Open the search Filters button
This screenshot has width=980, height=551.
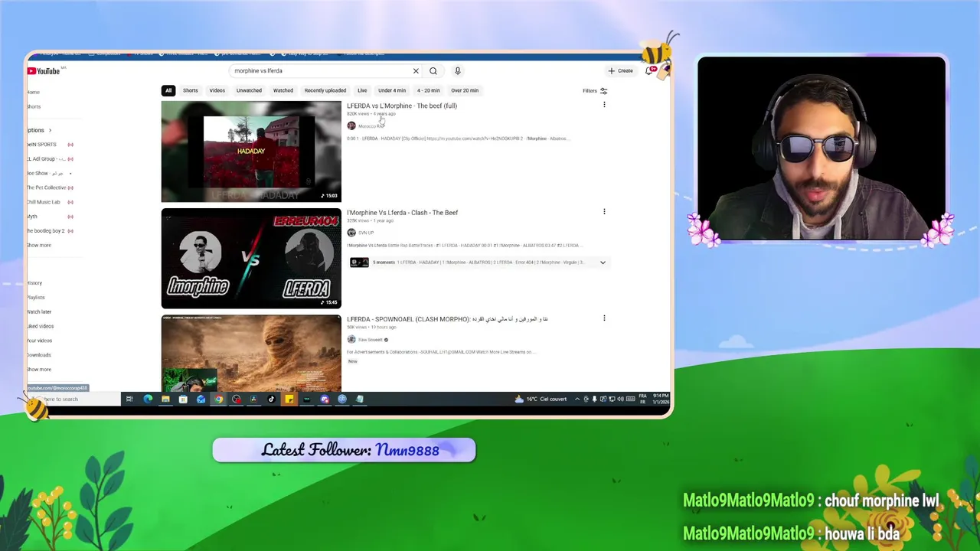(595, 90)
